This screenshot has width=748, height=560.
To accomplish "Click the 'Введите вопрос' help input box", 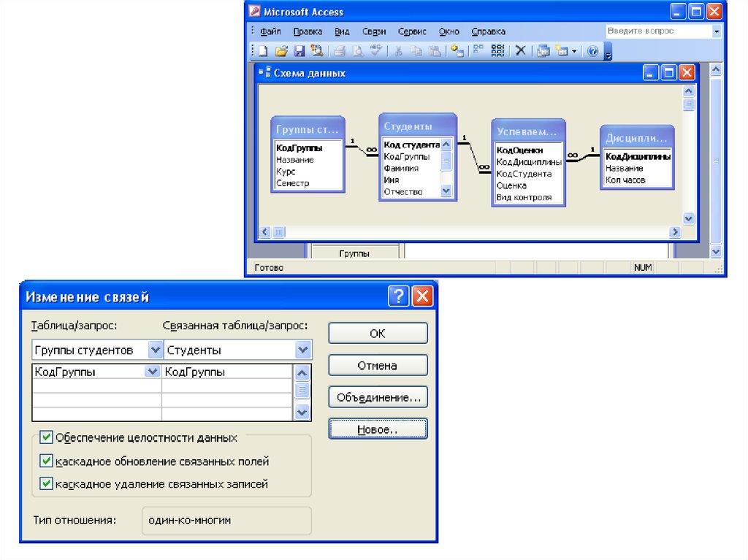I will 657,31.
